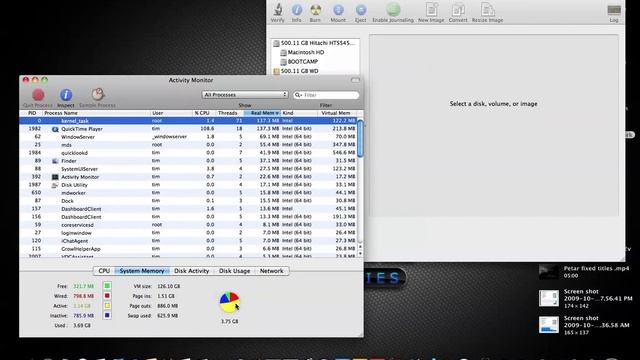This screenshot has width=640, height=360.
Task: Click the 165 × 137 Screen shot desktop thumbnail
Action: coord(549,325)
